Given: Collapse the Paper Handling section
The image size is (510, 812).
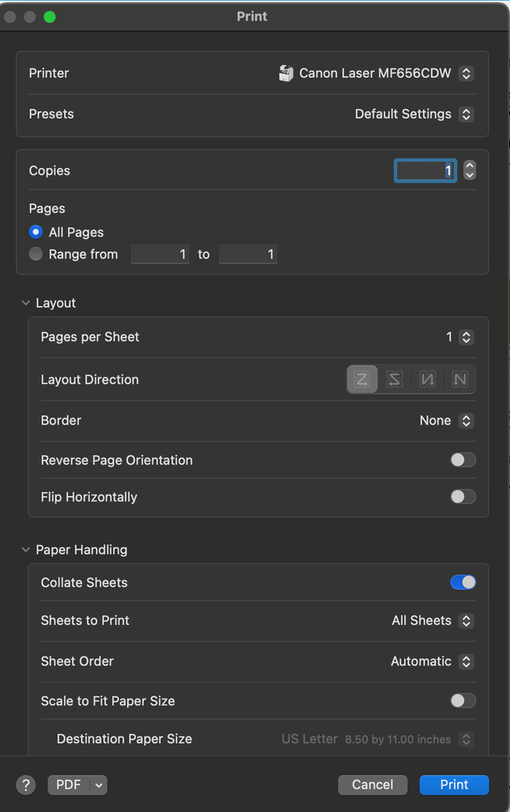Looking at the screenshot, I should click(25, 549).
